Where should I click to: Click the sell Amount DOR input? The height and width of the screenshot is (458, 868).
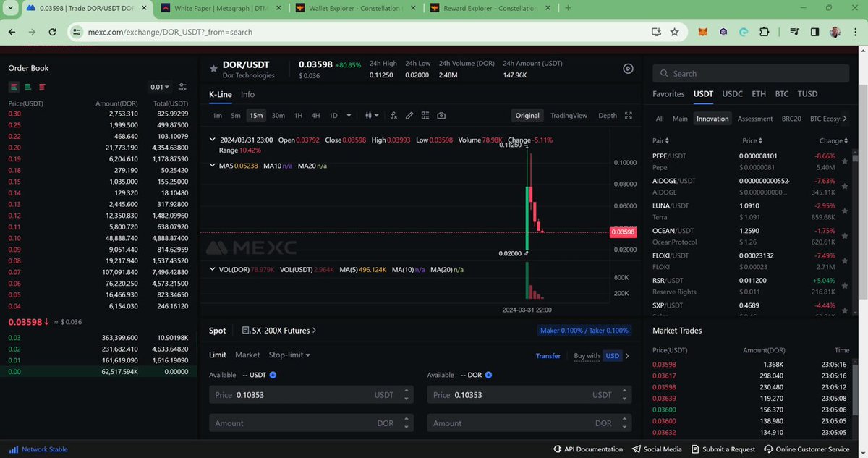[529, 423]
